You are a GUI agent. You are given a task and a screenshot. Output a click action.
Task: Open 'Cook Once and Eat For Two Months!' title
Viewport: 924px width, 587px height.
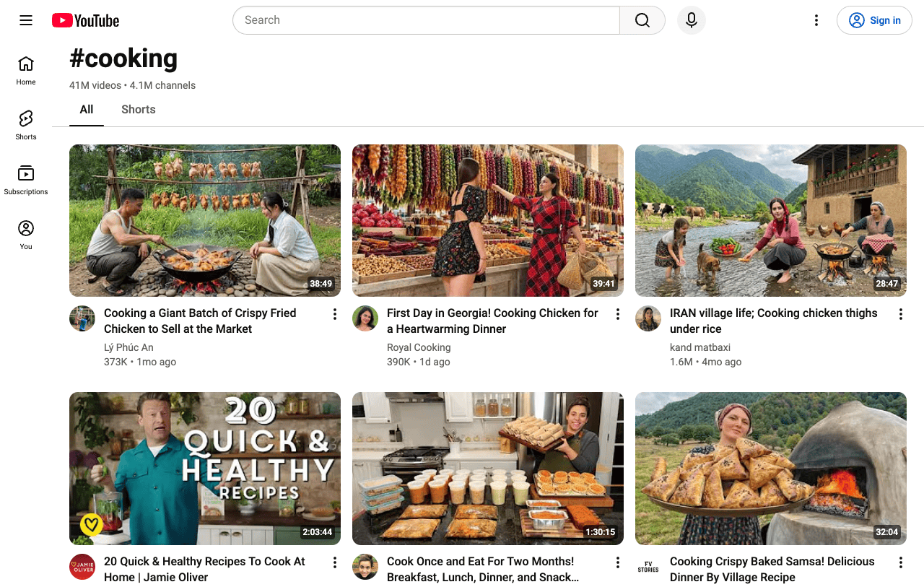pyautogui.click(x=483, y=569)
